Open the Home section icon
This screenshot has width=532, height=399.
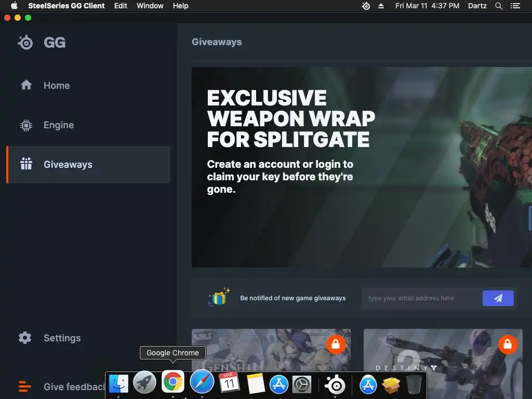tap(26, 85)
